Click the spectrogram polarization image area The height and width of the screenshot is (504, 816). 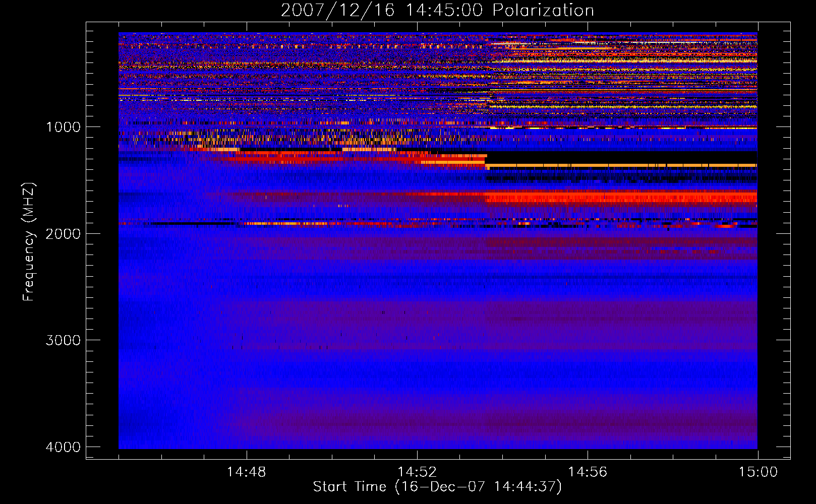coord(438,240)
